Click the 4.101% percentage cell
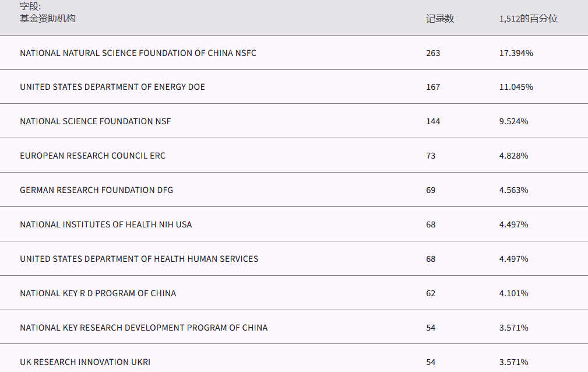Screen dimensions: 588x372 click(x=513, y=293)
